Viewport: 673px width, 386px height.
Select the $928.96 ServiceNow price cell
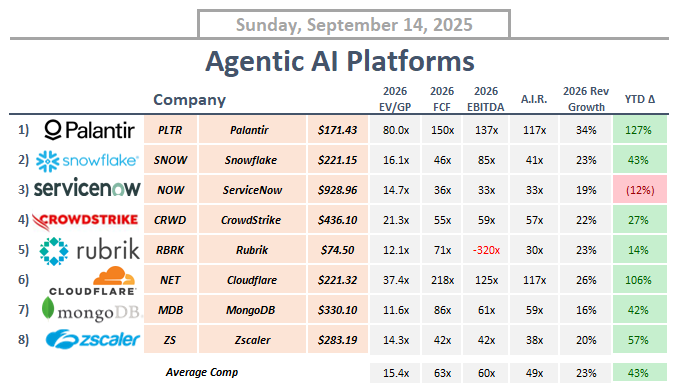337,190
